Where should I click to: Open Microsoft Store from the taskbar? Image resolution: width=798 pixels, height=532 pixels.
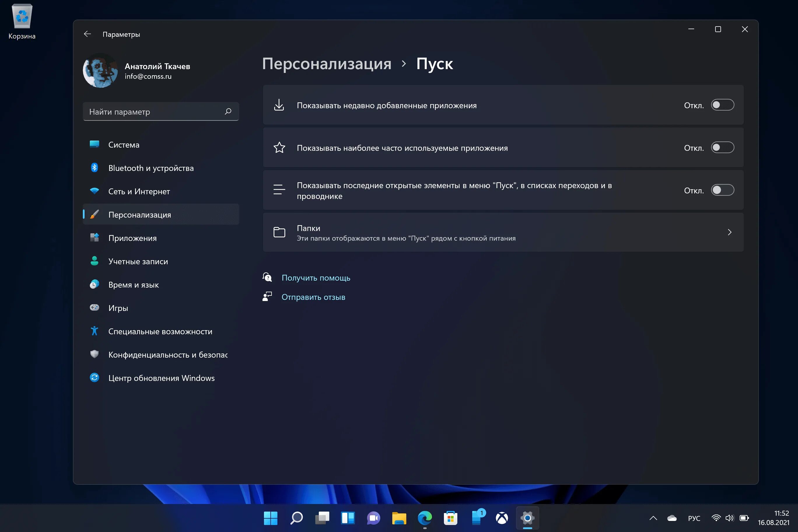point(451,518)
